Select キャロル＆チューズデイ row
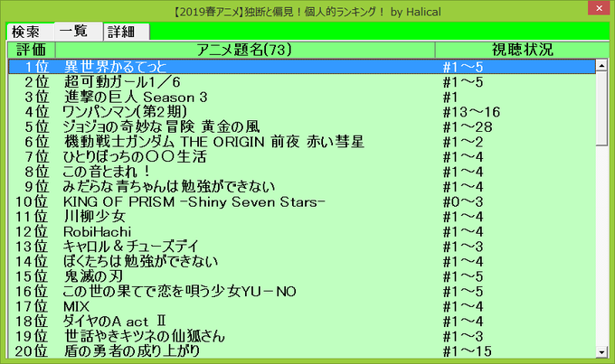 coord(301,247)
